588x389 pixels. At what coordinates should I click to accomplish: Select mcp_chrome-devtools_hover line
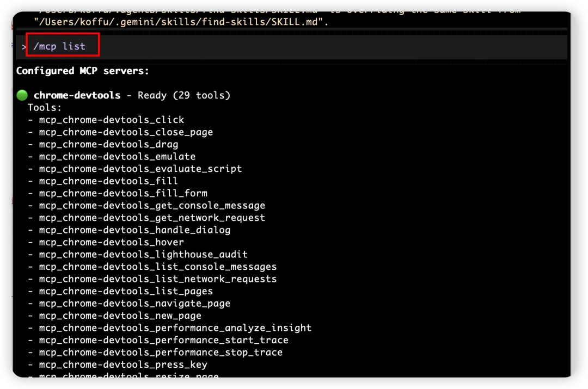pyautogui.click(x=112, y=243)
